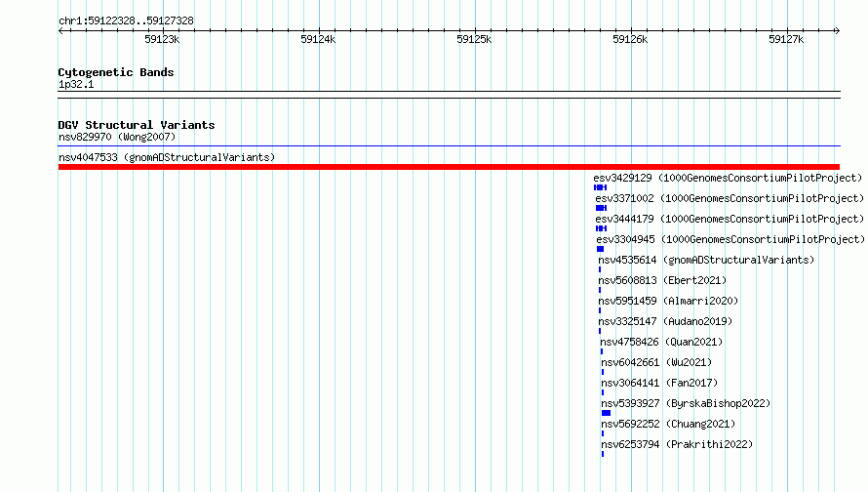Screen dimensions: 868x492
Task: Click the blue tick under nsv6042661
Action: (603, 372)
